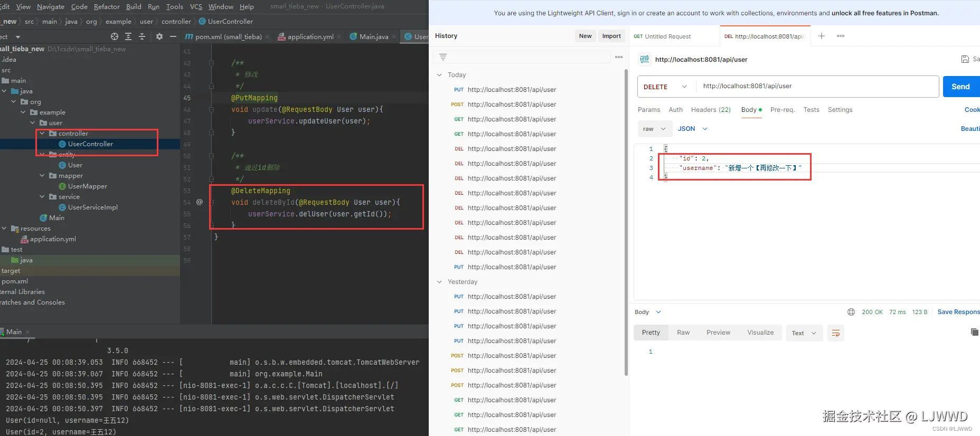The width and height of the screenshot is (980, 436).
Task: Click the gutter @ icon on line 54
Action: tap(200, 202)
